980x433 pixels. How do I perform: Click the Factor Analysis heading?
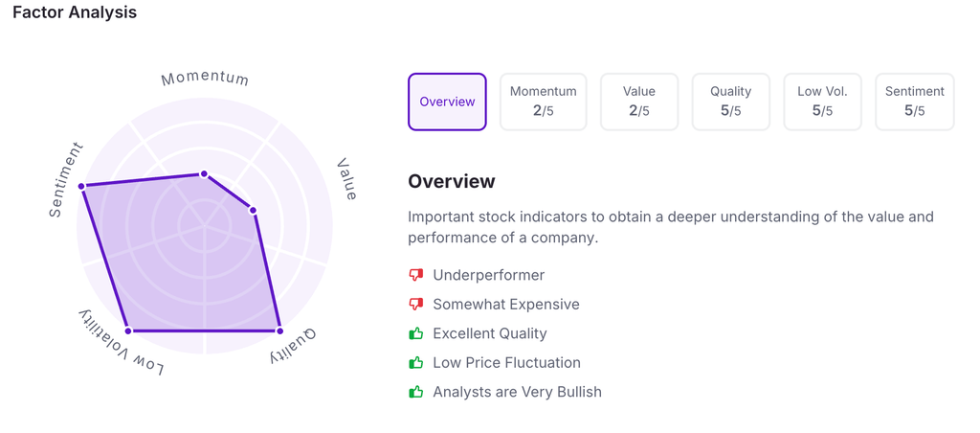[x=75, y=12]
